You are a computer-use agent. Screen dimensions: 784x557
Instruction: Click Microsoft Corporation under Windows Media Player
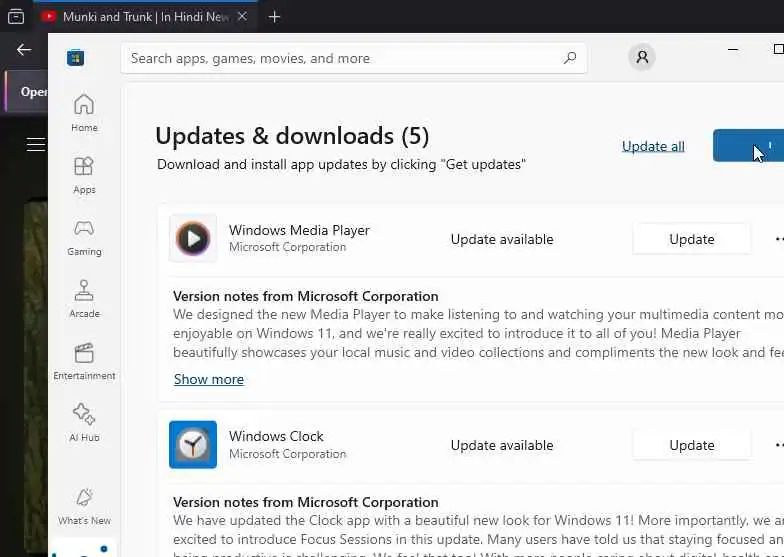point(288,247)
